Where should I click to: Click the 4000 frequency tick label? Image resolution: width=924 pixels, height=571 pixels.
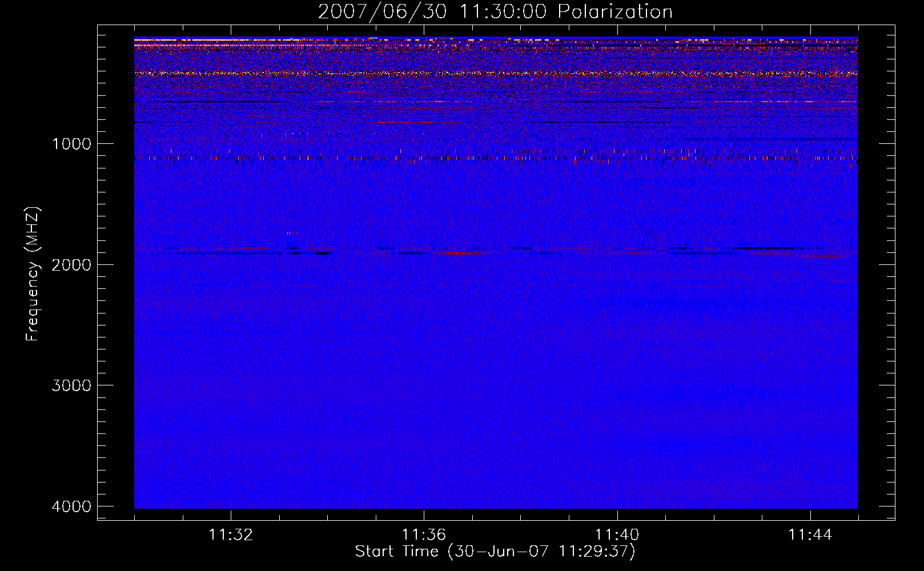72,506
